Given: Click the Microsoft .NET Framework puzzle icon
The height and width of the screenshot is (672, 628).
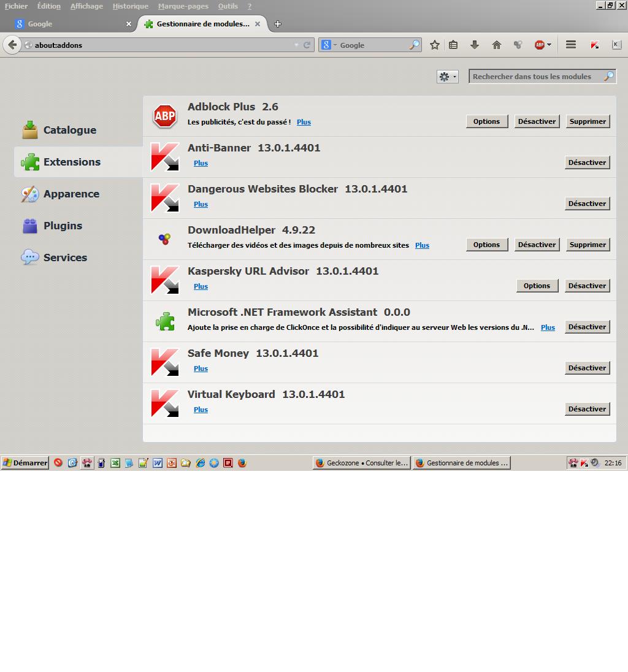Looking at the screenshot, I should [165, 321].
